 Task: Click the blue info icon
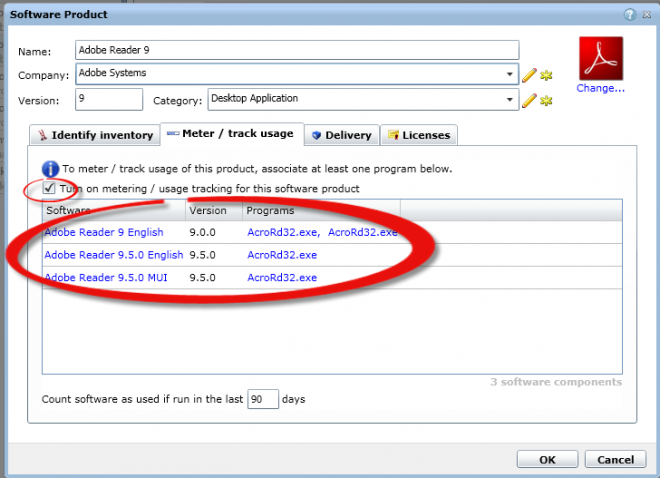coord(50,169)
